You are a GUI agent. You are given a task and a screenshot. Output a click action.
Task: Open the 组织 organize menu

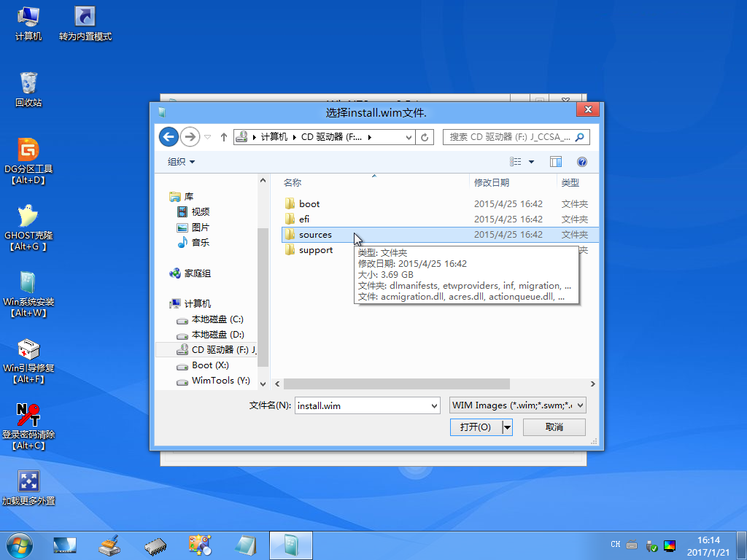click(x=181, y=162)
